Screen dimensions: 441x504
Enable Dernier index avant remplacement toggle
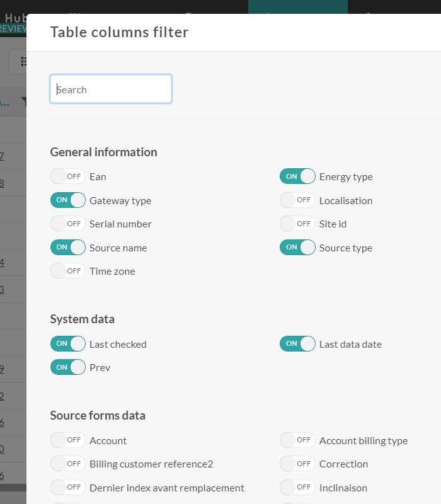pyautogui.click(x=68, y=488)
